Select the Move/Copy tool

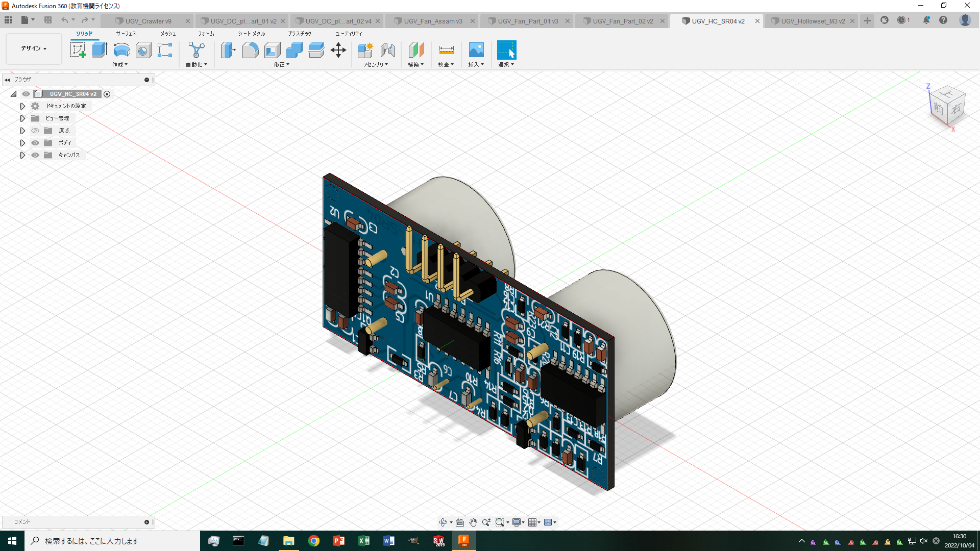(x=338, y=50)
